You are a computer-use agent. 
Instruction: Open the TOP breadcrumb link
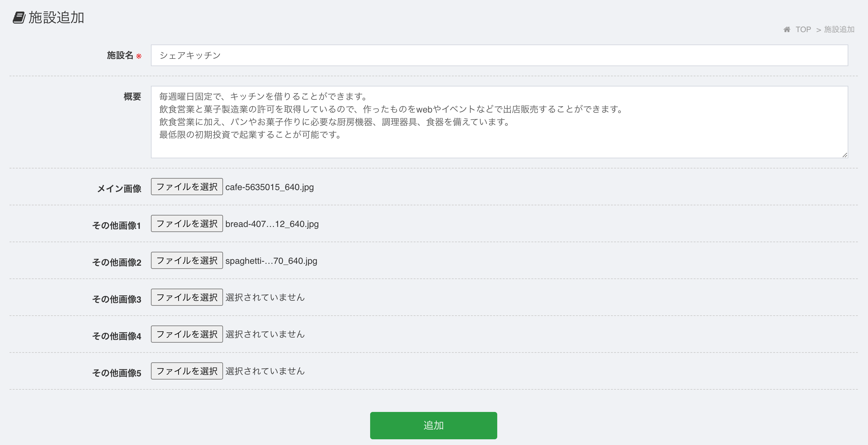click(x=803, y=30)
